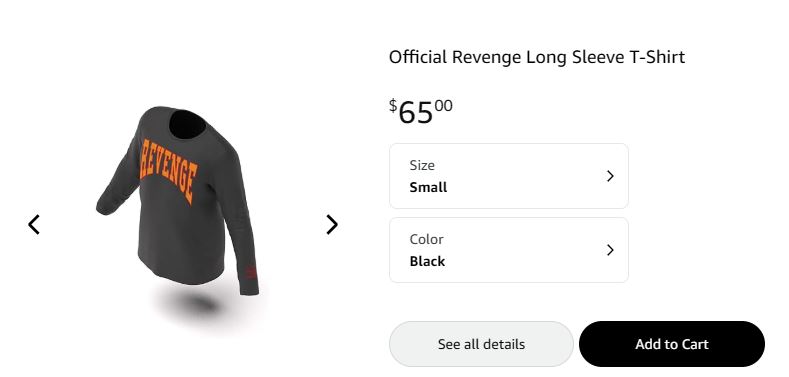Click the $65.00 price text
The width and height of the screenshot is (789, 377).
(421, 112)
